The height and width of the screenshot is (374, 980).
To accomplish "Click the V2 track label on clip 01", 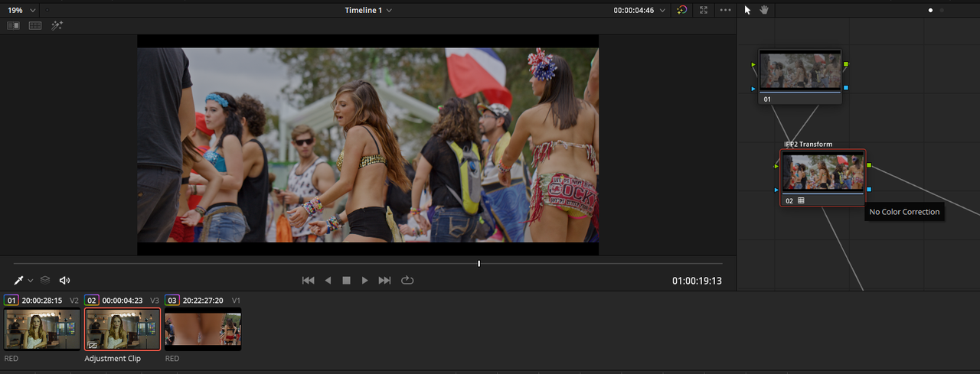I will pyautogui.click(x=74, y=301).
